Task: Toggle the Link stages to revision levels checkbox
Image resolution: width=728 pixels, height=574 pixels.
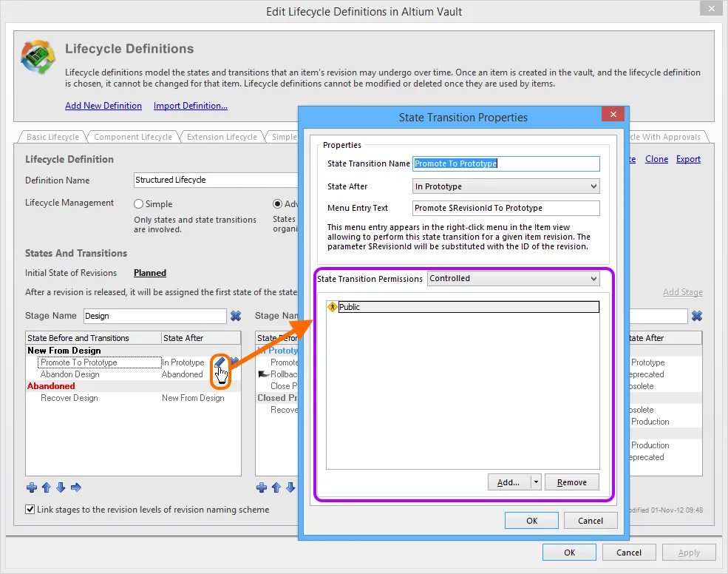Action: [30, 510]
